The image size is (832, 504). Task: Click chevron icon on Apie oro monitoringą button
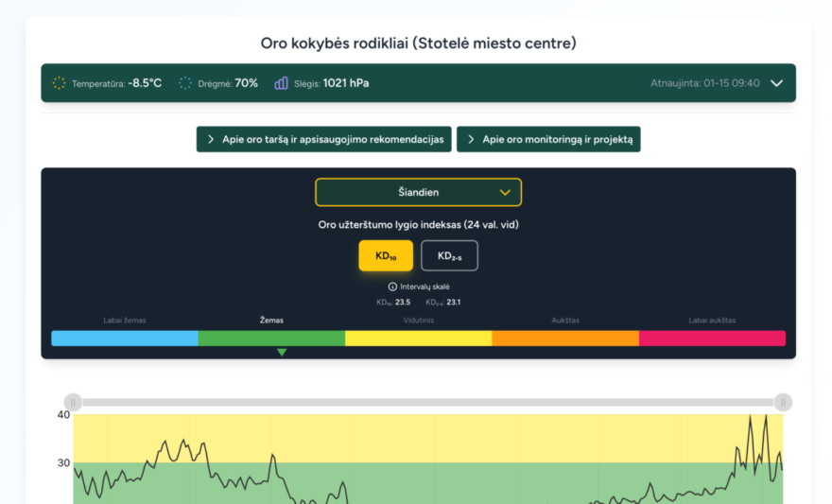tap(471, 139)
